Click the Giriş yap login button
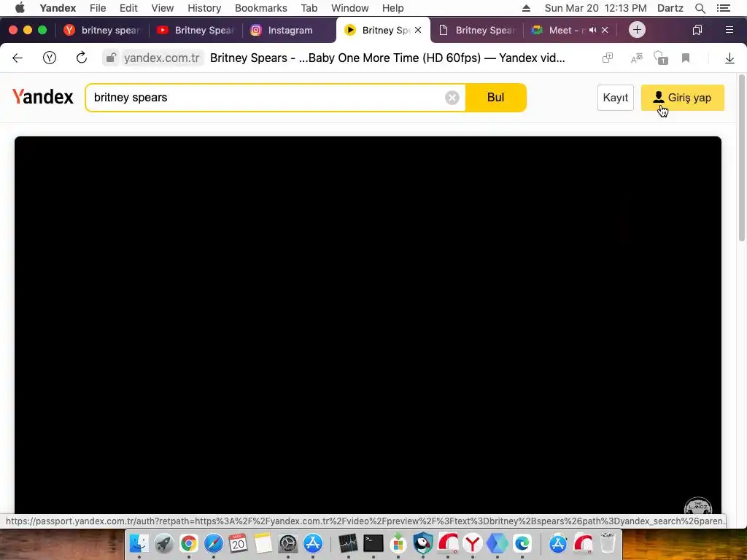This screenshot has width=747, height=560. (x=683, y=98)
